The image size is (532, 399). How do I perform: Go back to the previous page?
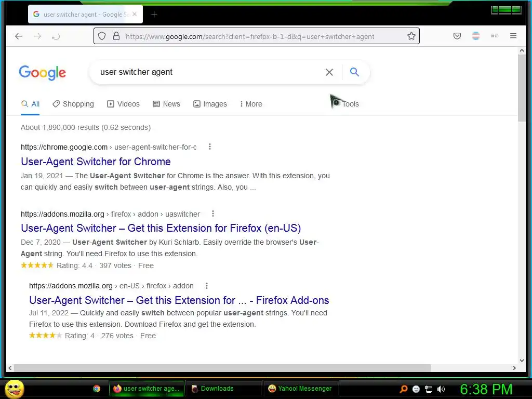(19, 36)
